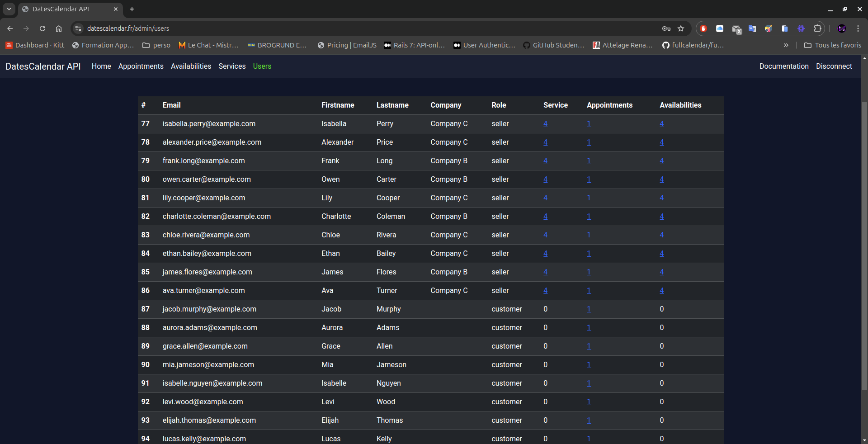Click the AdBlock red hand extension icon

tap(703, 28)
